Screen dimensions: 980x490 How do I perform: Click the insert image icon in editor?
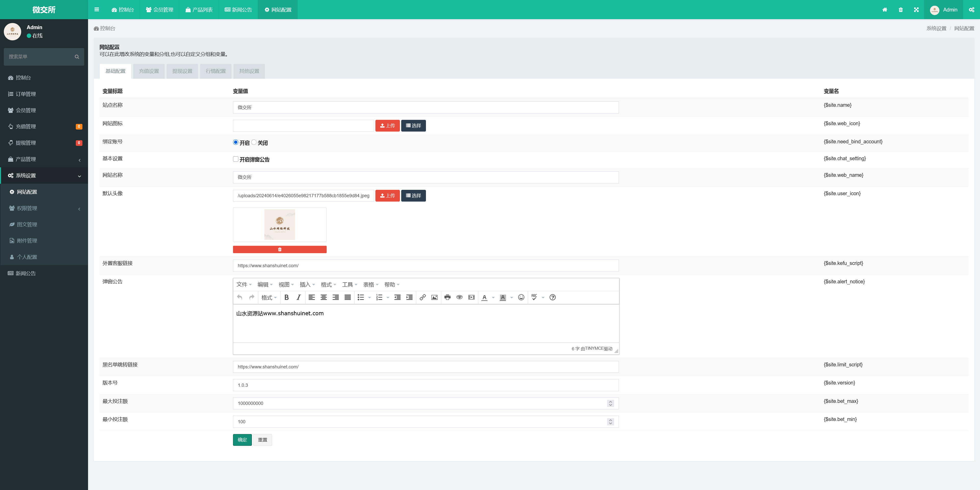pyautogui.click(x=434, y=297)
